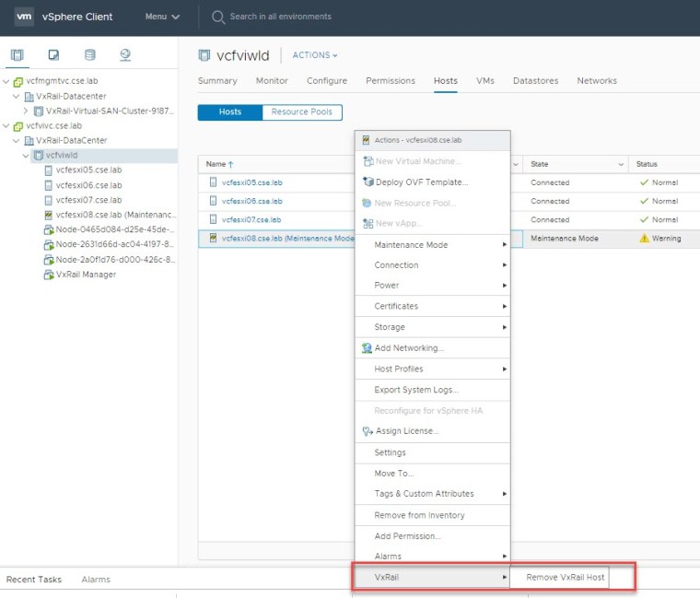Select the Hosts toggle button

pos(229,112)
